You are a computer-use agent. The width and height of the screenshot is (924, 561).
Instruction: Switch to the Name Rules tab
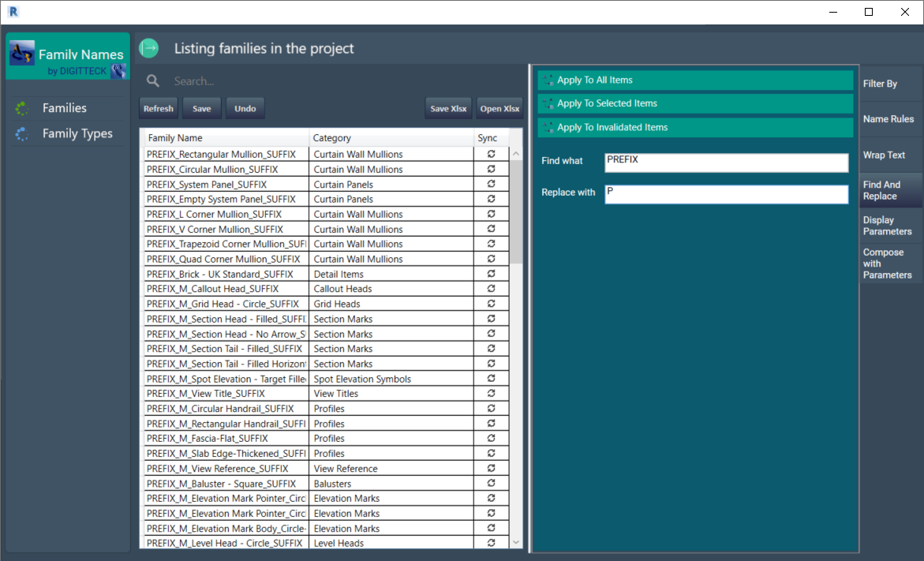[x=890, y=119]
